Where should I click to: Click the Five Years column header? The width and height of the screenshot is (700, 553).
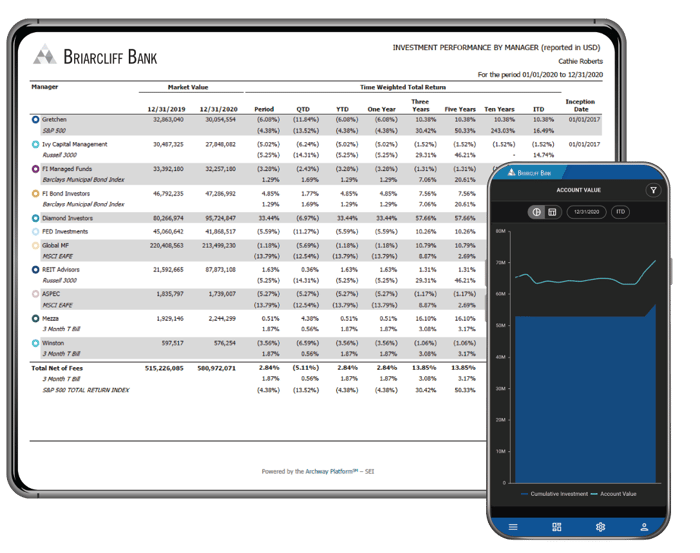pyautogui.click(x=460, y=109)
